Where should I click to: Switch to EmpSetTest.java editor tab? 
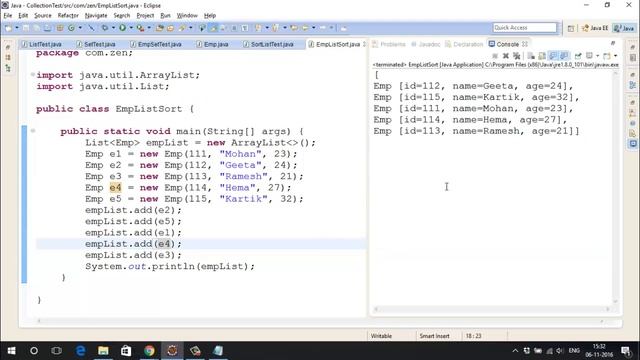[x=156, y=44]
